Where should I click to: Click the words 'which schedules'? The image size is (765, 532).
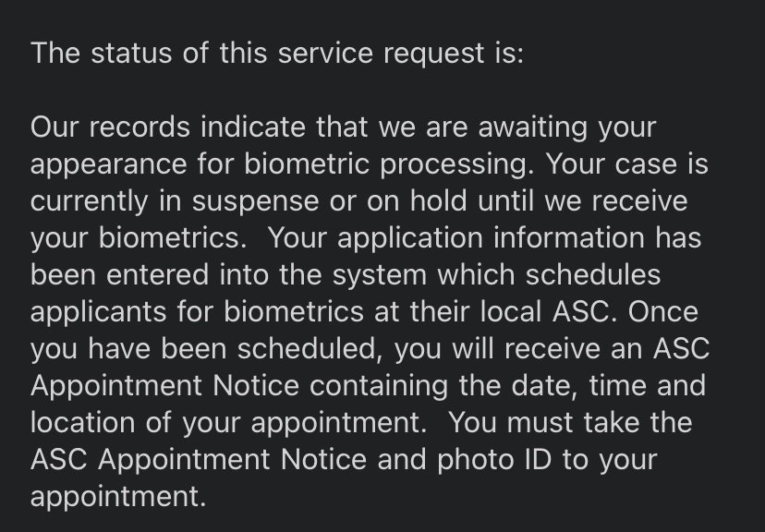pos(549,275)
